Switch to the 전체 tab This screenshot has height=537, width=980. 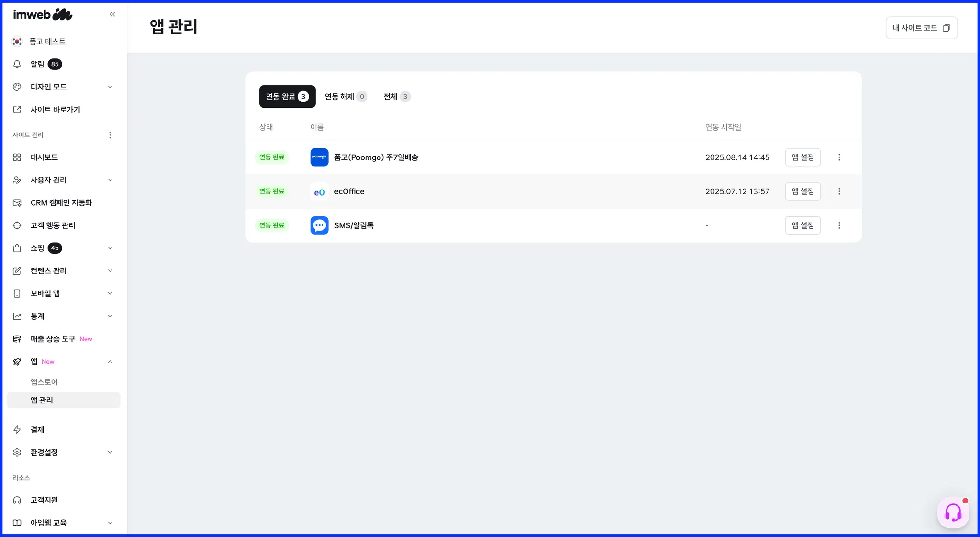pyautogui.click(x=396, y=97)
